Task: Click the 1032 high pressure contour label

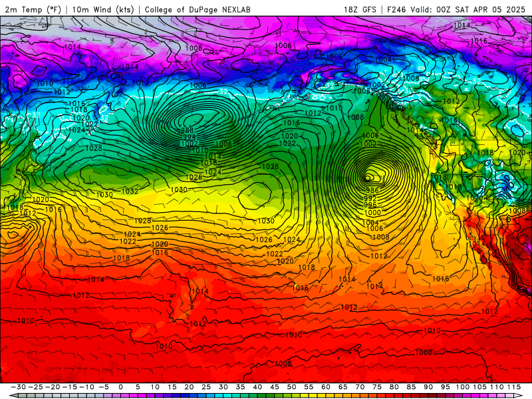Action: click(130, 191)
